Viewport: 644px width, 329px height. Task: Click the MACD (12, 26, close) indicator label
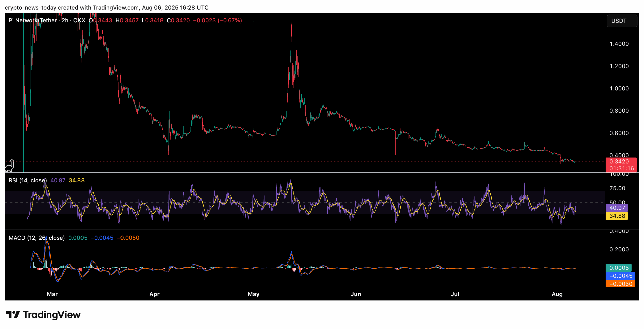coord(37,238)
